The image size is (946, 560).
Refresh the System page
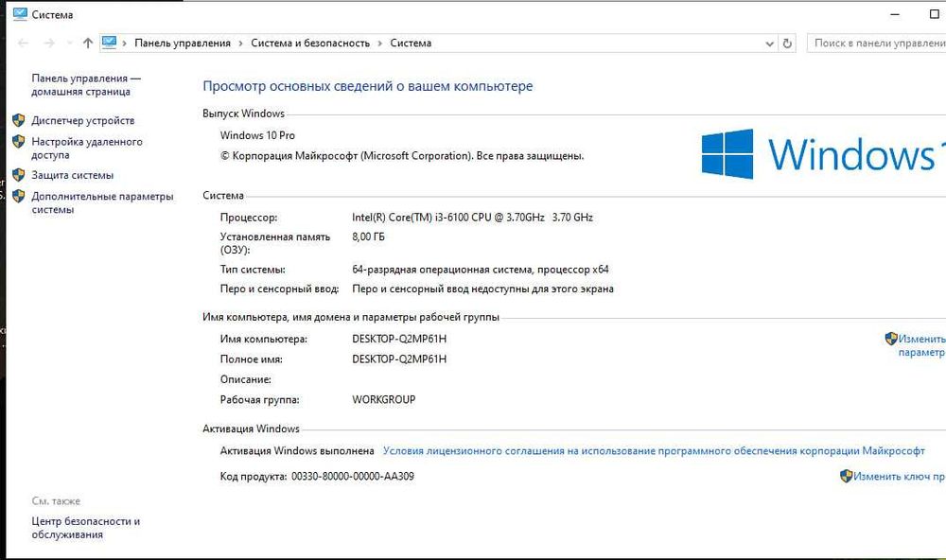pyautogui.click(x=788, y=43)
